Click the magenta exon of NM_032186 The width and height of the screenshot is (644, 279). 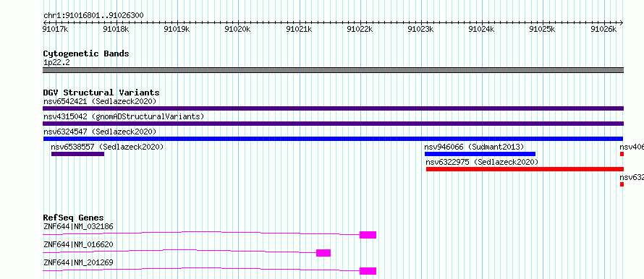pos(368,235)
